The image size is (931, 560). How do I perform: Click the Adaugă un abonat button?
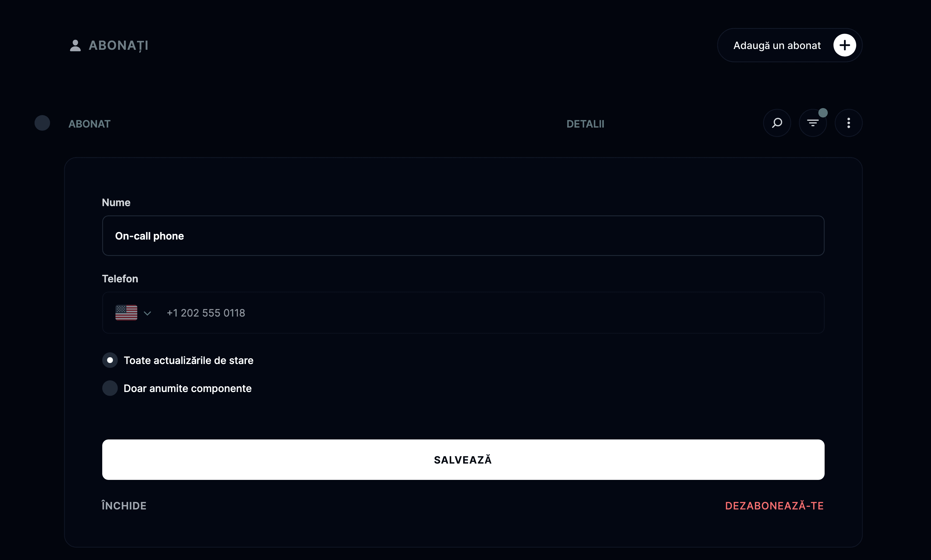[x=790, y=45]
